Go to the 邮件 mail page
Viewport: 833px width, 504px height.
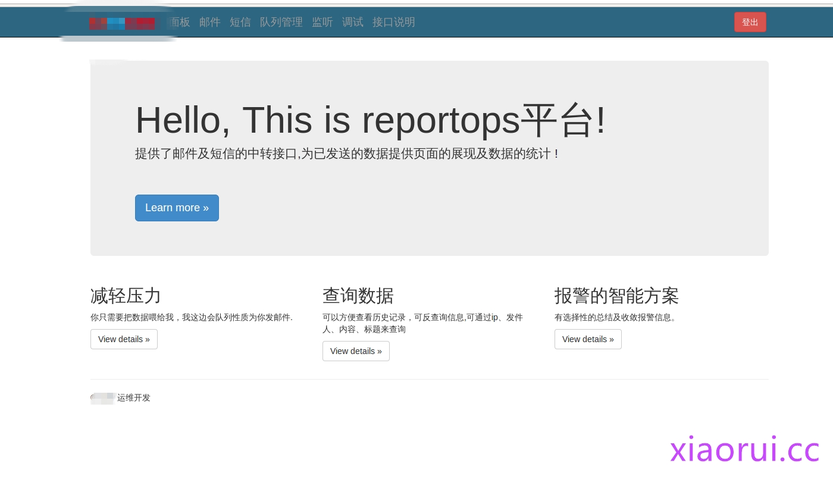tap(210, 22)
